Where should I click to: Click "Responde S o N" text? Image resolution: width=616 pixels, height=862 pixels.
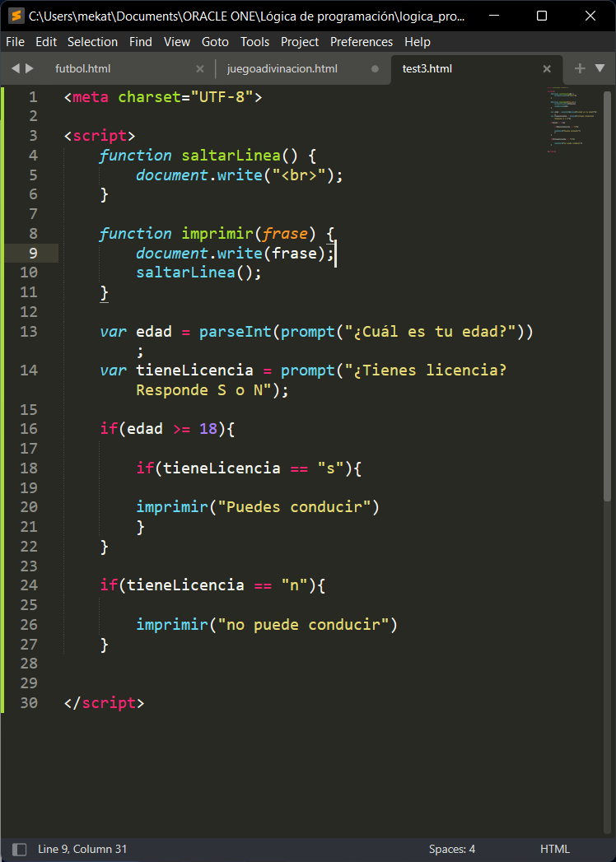(x=199, y=390)
